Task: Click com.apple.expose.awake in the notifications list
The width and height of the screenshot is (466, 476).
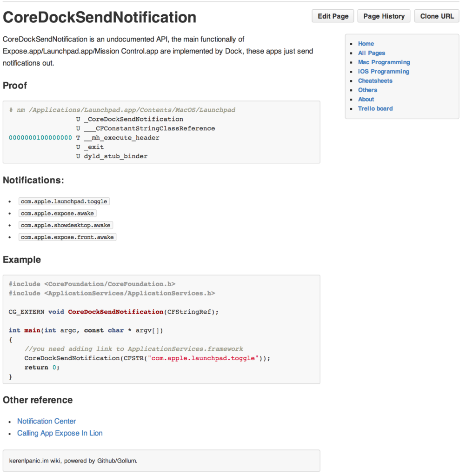Action: pos(57,214)
